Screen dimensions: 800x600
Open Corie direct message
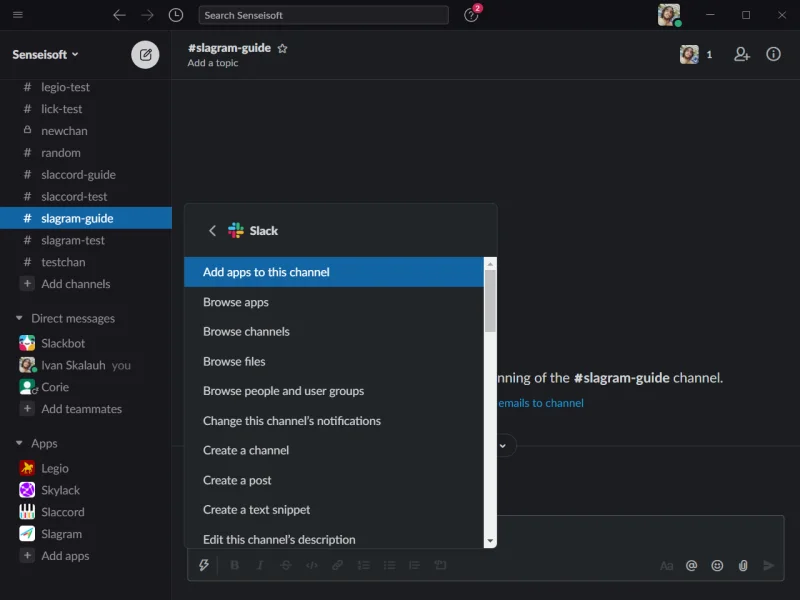pyautogui.click(x=86, y=387)
